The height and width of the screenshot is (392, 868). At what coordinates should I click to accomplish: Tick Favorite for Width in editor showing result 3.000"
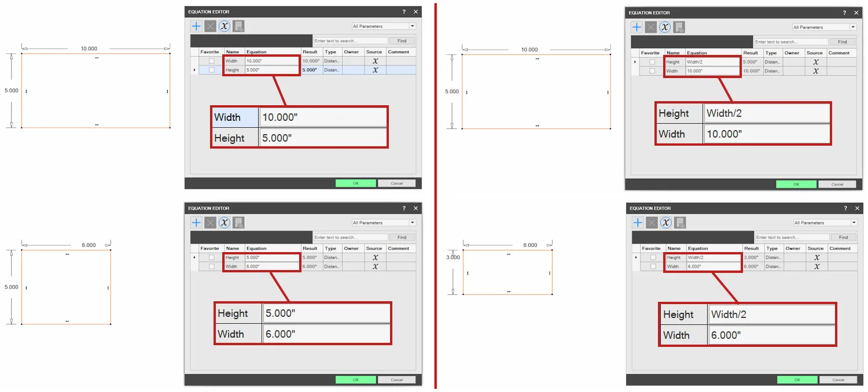653,267
